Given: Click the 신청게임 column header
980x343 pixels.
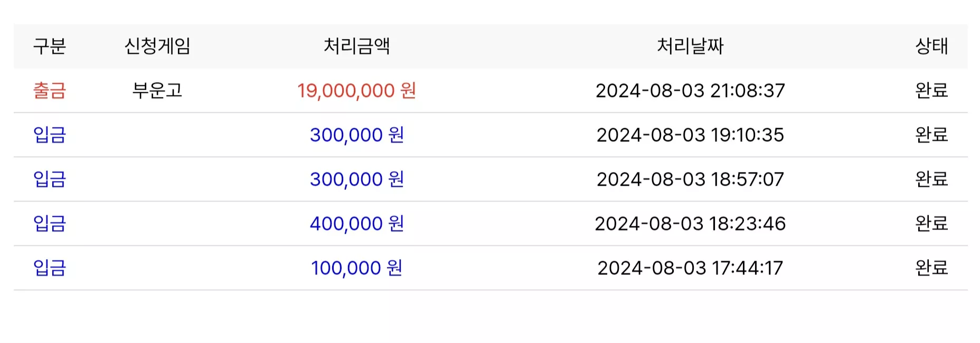Looking at the screenshot, I should [x=157, y=46].
